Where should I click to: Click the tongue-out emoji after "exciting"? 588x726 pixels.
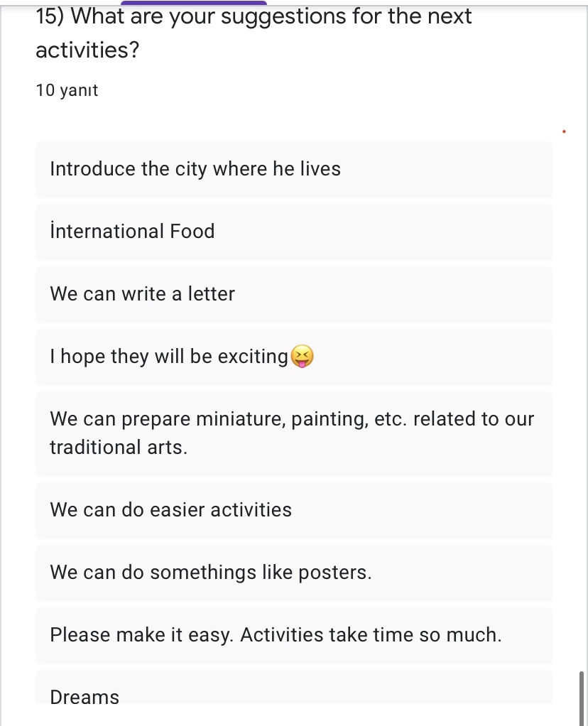click(303, 357)
